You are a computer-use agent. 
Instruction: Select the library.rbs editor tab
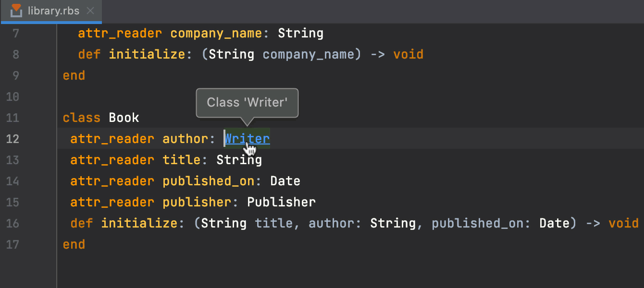[x=53, y=11]
